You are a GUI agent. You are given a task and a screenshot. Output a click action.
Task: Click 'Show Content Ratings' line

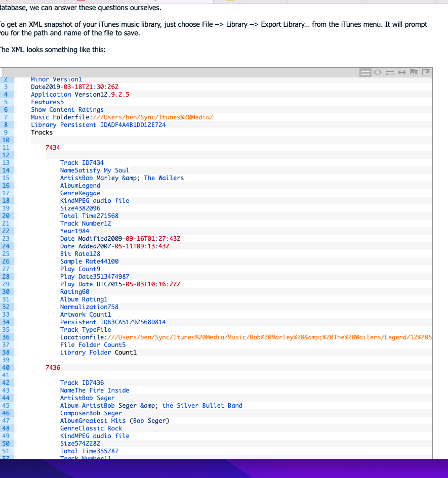pos(67,110)
